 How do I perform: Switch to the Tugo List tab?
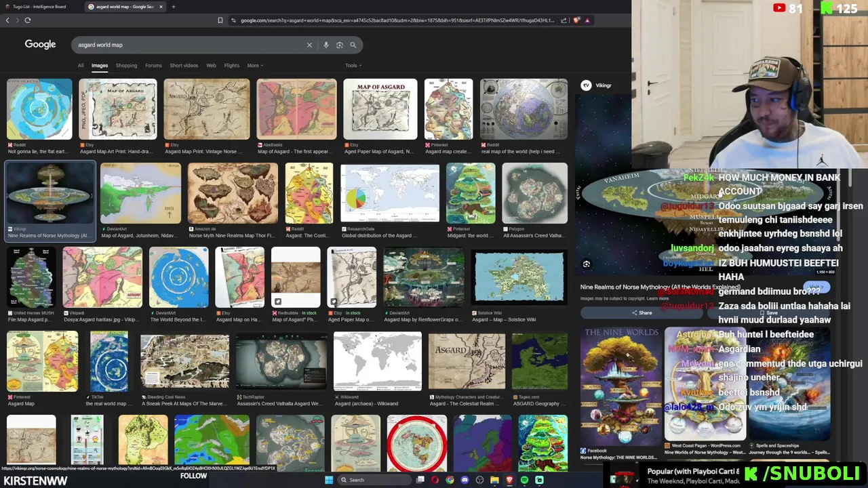39,7
